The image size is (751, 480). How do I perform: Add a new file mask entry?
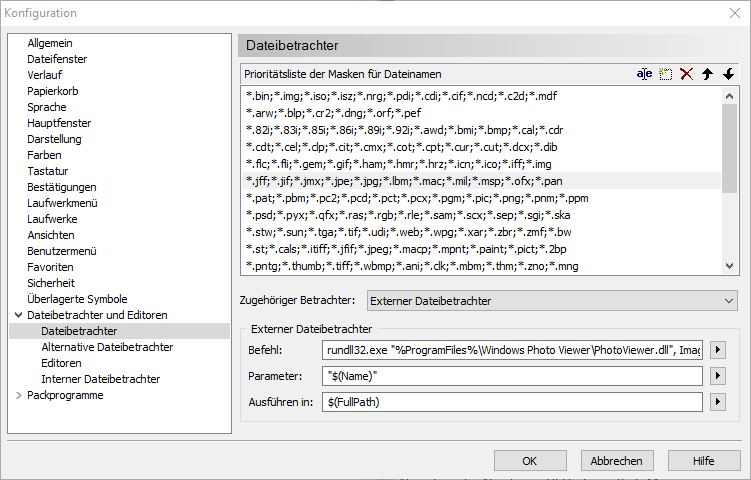(665, 74)
